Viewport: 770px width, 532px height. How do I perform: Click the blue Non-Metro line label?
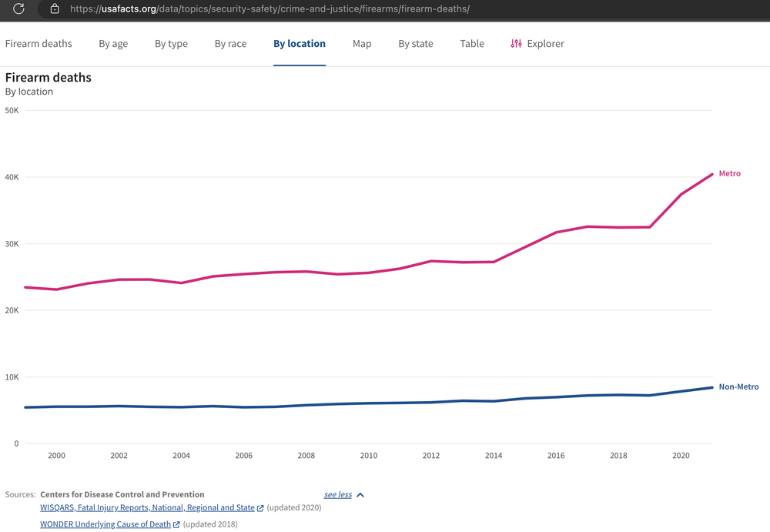(x=738, y=387)
